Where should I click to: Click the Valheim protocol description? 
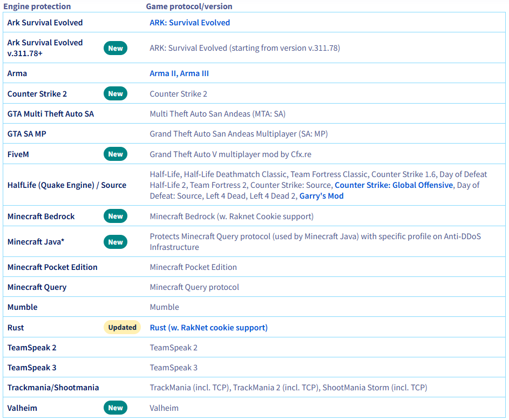coord(164,408)
